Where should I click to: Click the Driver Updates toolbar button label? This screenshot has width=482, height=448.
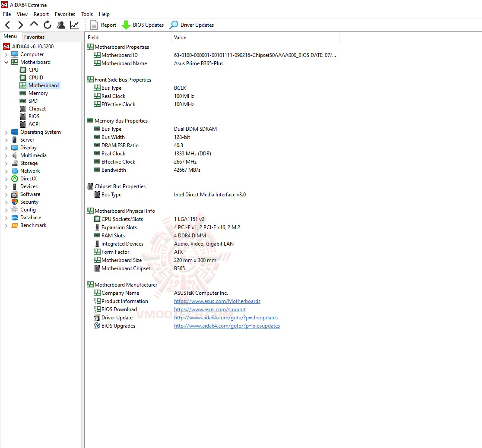click(x=197, y=25)
